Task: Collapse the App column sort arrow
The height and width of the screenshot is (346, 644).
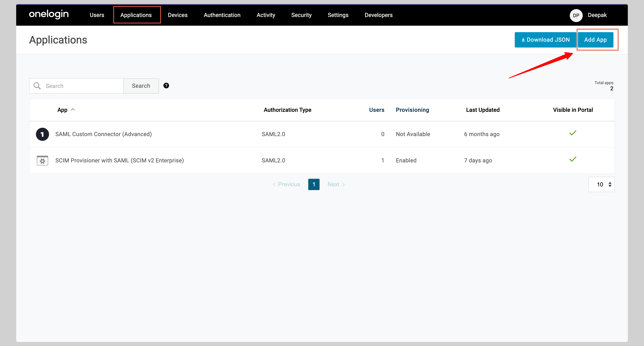Action: [x=73, y=109]
